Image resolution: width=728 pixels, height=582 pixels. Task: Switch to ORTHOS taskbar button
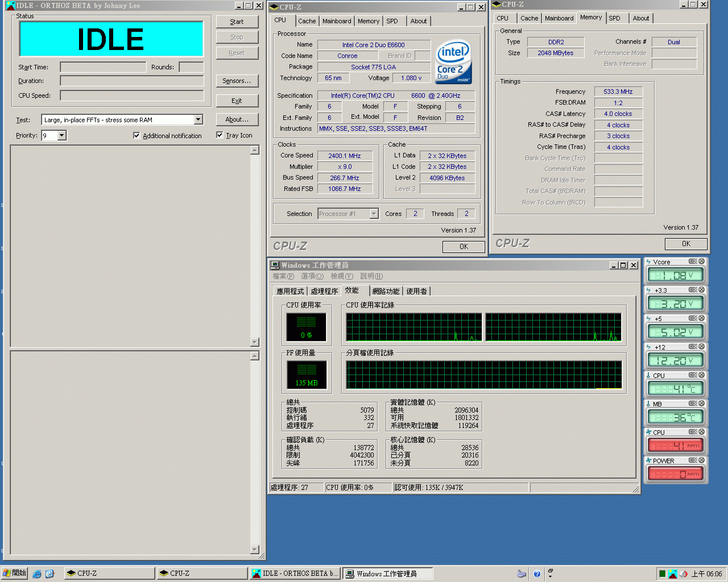[295, 573]
